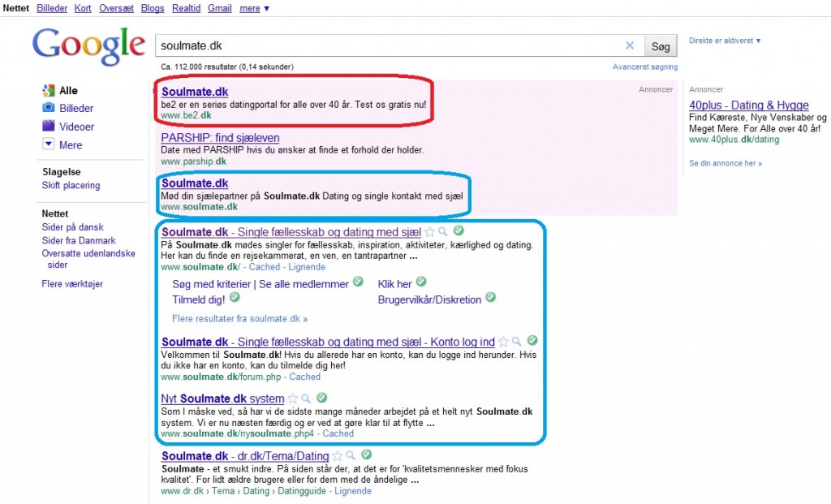Open Blogs in the top navigation
Viewport: 831px width, 504px height.
tap(153, 8)
